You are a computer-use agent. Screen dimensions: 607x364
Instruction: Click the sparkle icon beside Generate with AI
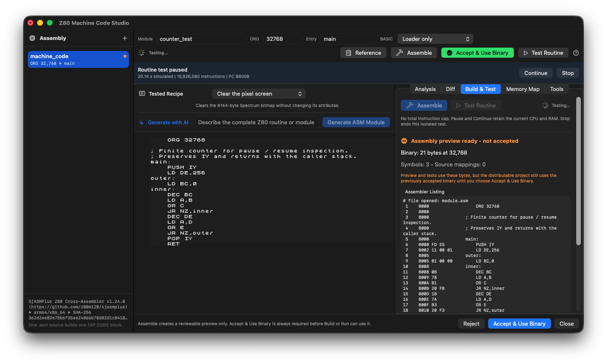coord(142,123)
